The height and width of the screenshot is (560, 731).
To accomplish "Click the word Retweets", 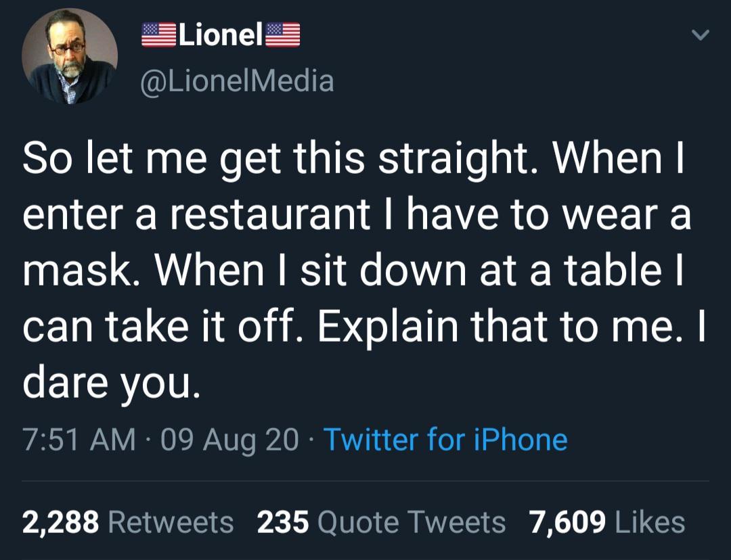I will click(171, 522).
